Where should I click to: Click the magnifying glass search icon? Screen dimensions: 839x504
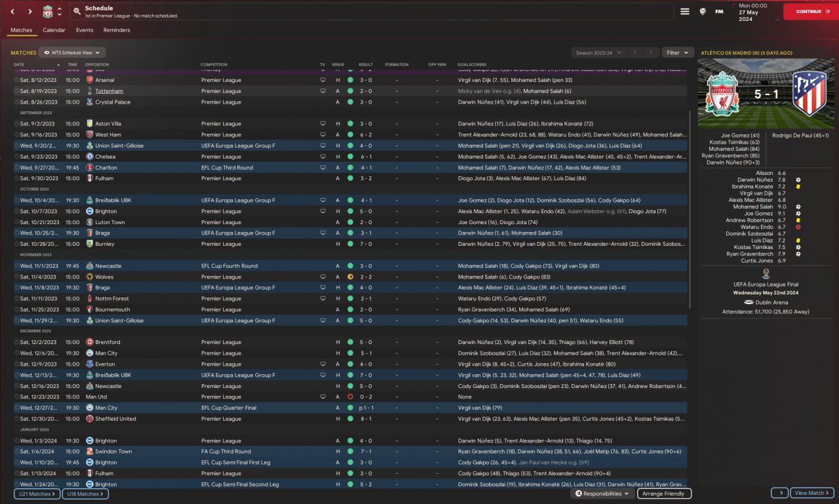click(77, 12)
